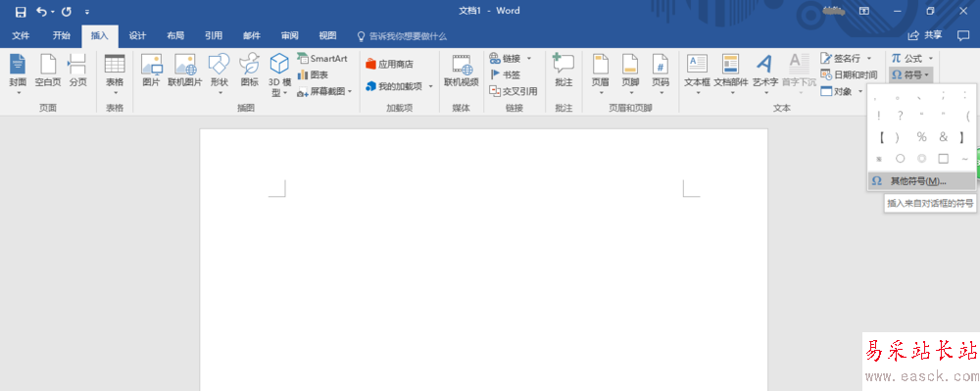
Task: Insert an equation (公式)
Action: [x=906, y=58]
